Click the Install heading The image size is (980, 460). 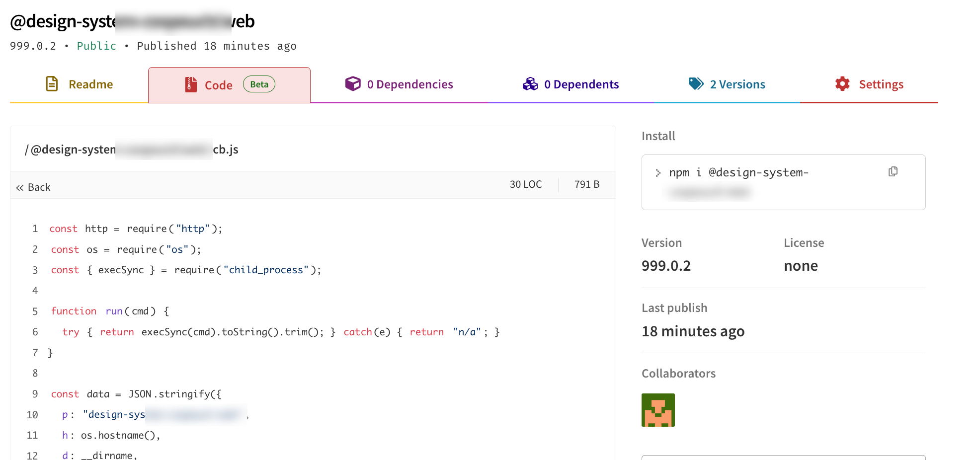[x=658, y=136]
